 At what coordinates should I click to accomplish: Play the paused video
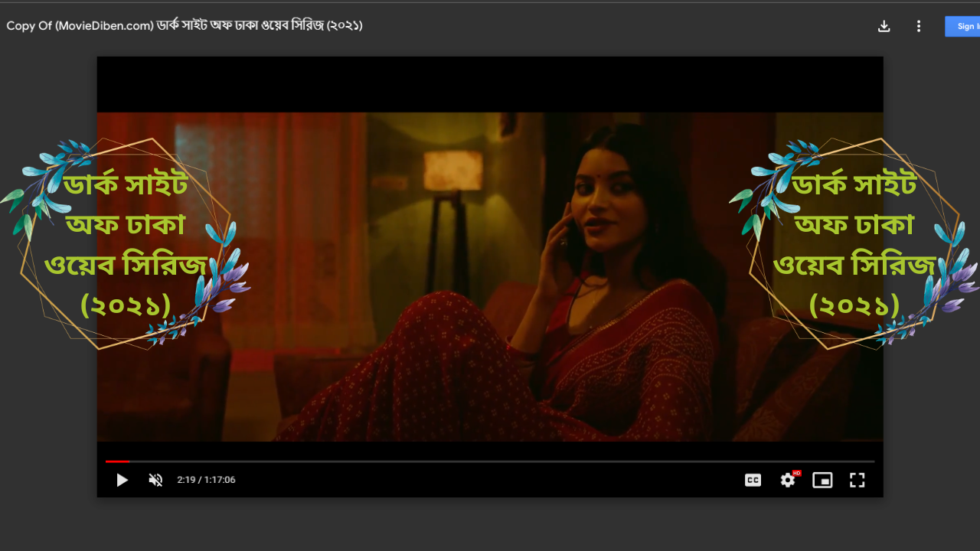click(122, 480)
